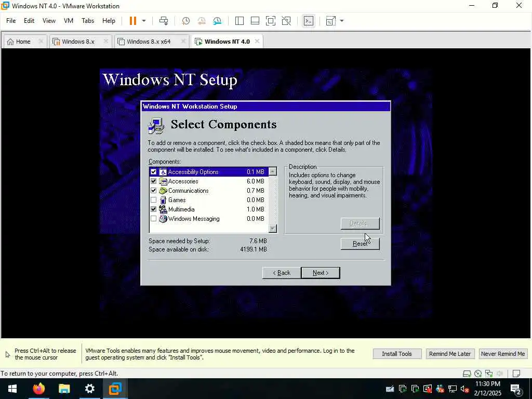This screenshot has height=399, width=532.
Task: Toggle the thumbnail bar view
Action: click(255, 21)
